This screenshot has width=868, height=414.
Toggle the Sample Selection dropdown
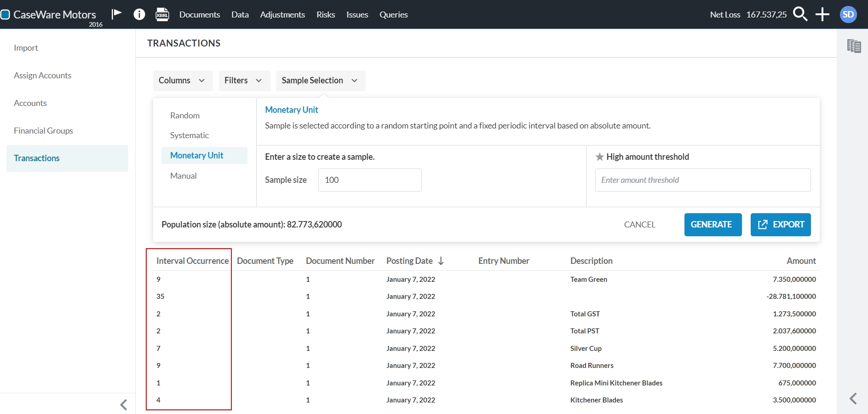pos(320,81)
